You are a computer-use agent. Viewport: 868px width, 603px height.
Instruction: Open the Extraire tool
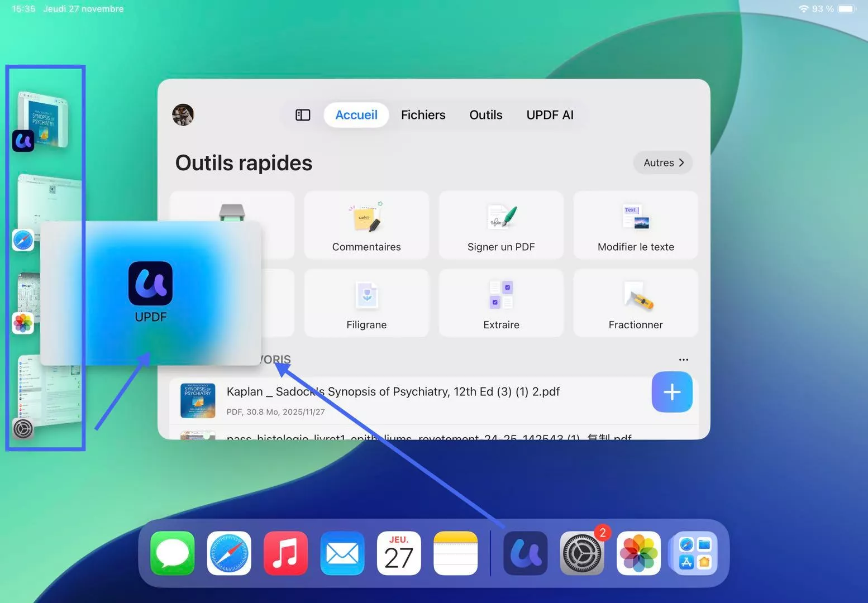tap(501, 303)
